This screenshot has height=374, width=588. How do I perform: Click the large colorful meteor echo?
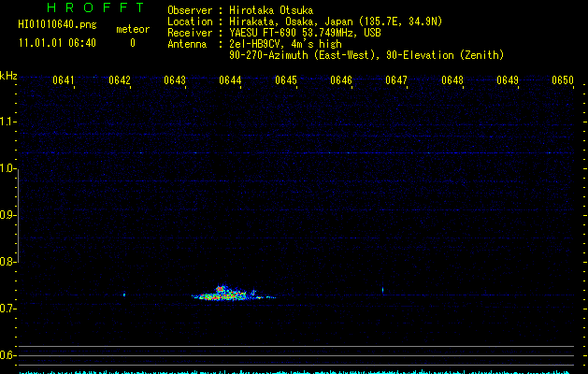233,294
